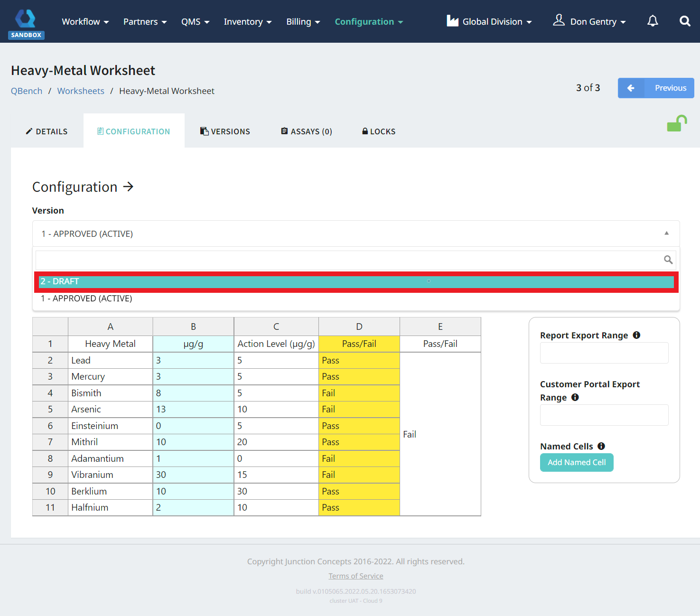Image resolution: width=700 pixels, height=616 pixels.
Task: Collapse the Version dropdown chevron
Action: [666, 233]
